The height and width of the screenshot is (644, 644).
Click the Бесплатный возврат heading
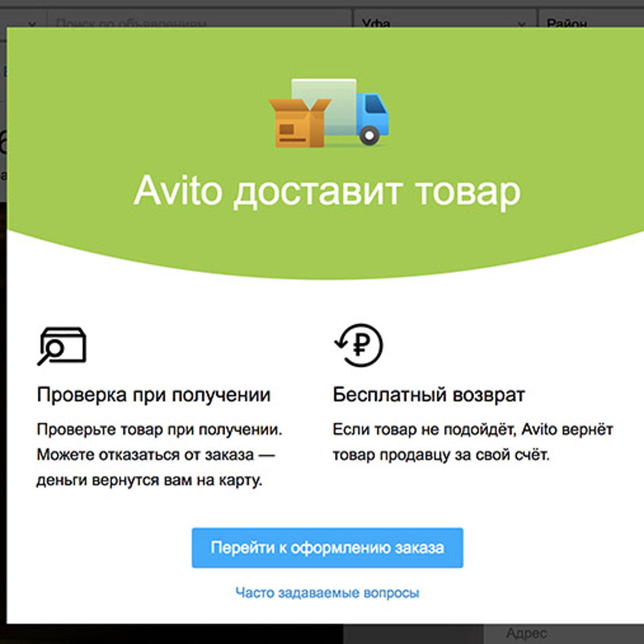pyautogui.click(x=429, y=395)
